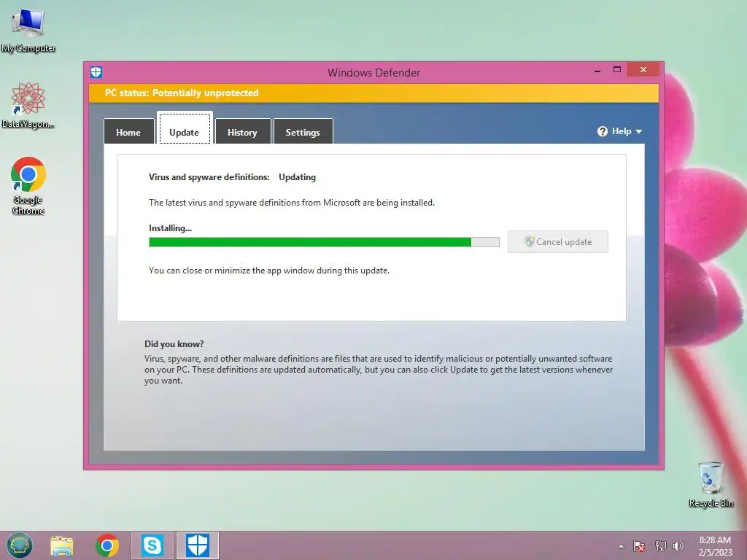Click the Windows Defender shield icon in title bar
Image resolution: width=747 pixels, height=560 pixels.
click(96, 72)
